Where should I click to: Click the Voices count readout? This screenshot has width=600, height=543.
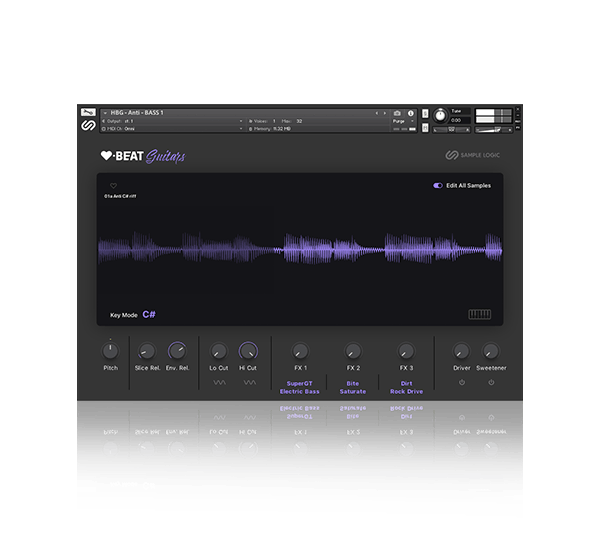pos(262,121)
